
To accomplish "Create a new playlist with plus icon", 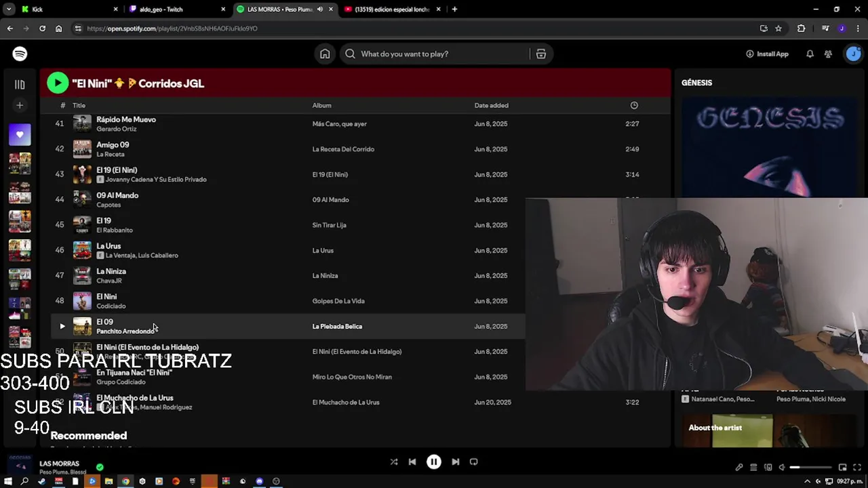I will coord(20,105).
